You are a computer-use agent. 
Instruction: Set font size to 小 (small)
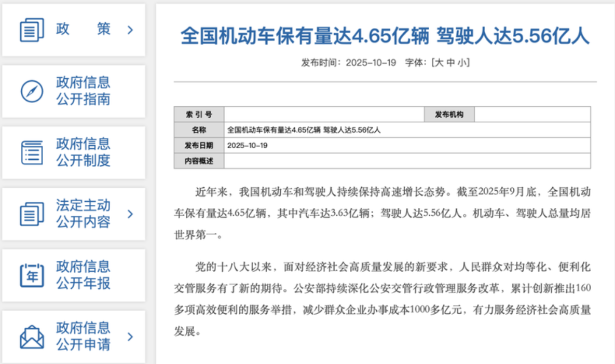tap(462, 63)
